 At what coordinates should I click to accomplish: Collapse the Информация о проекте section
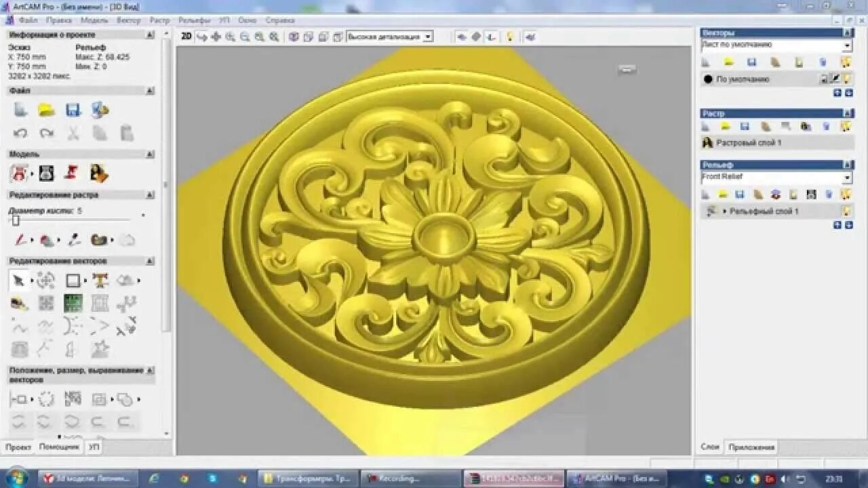point(150,35)
